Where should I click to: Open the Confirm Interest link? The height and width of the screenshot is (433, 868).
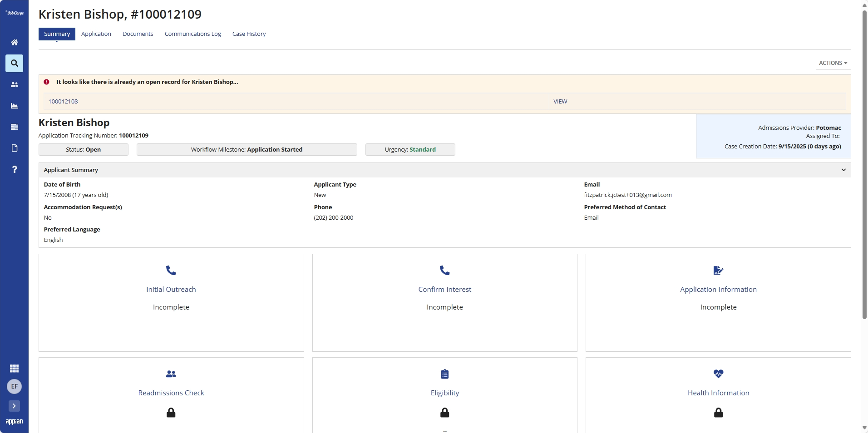pos(445,290)
